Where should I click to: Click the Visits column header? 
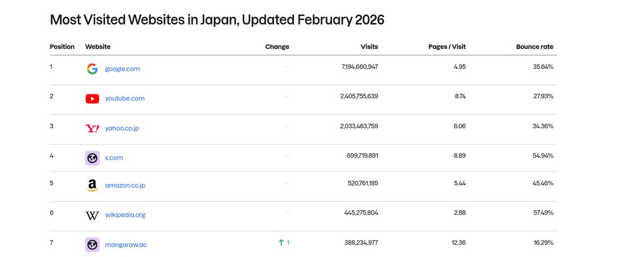coord(369,47)
